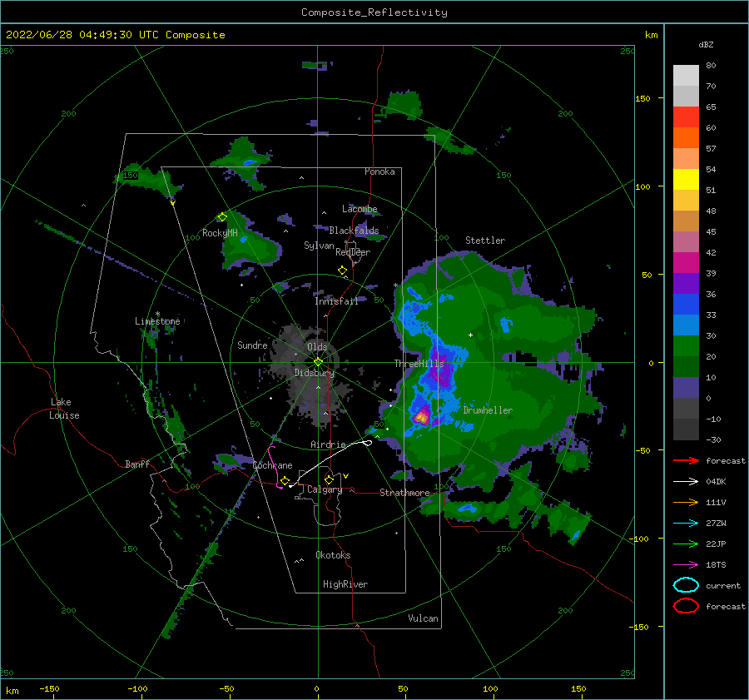
Task: Click the 04DK storm ID text
Action: (x=716, y=482)
